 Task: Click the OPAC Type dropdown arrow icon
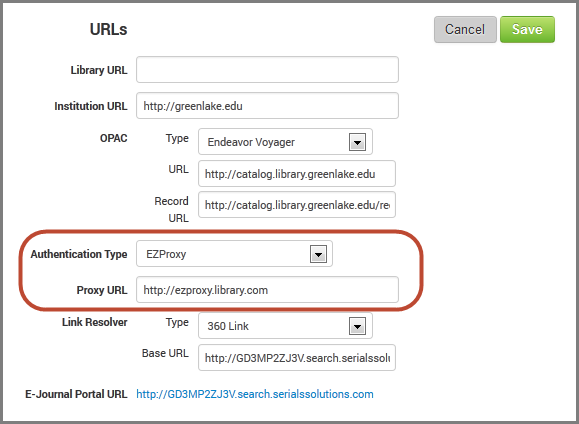(x=357, y=142)
